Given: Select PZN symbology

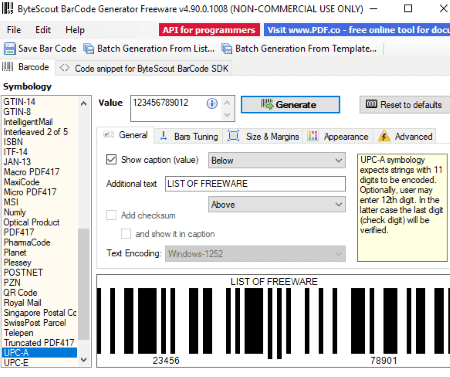Looking at the screenshot, I should 39,282.
